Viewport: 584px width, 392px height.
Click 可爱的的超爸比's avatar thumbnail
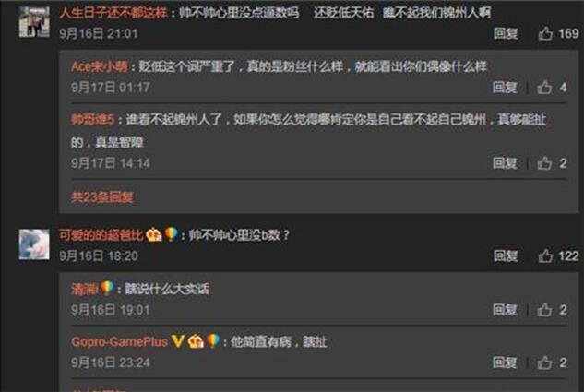pyautogui.click(x=34, y=244)
